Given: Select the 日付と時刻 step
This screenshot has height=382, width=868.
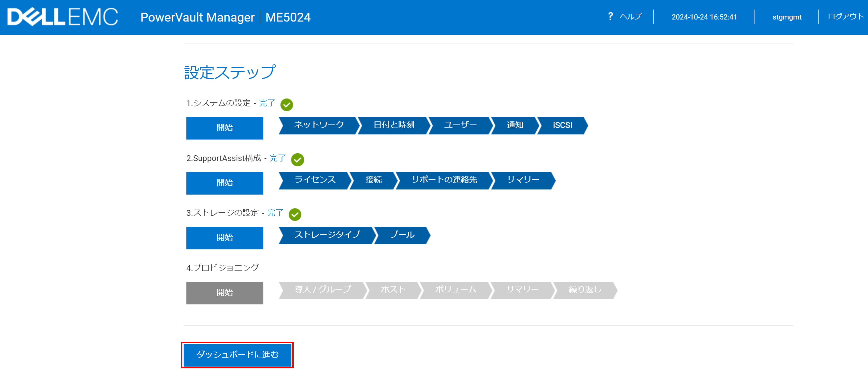Looking at the screenshot, I should [394, 125].
